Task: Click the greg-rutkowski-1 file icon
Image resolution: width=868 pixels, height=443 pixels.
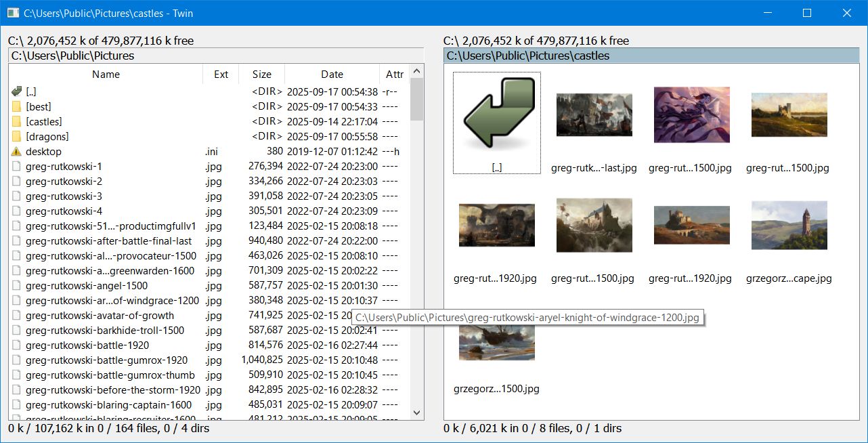Action: [17, 166]
